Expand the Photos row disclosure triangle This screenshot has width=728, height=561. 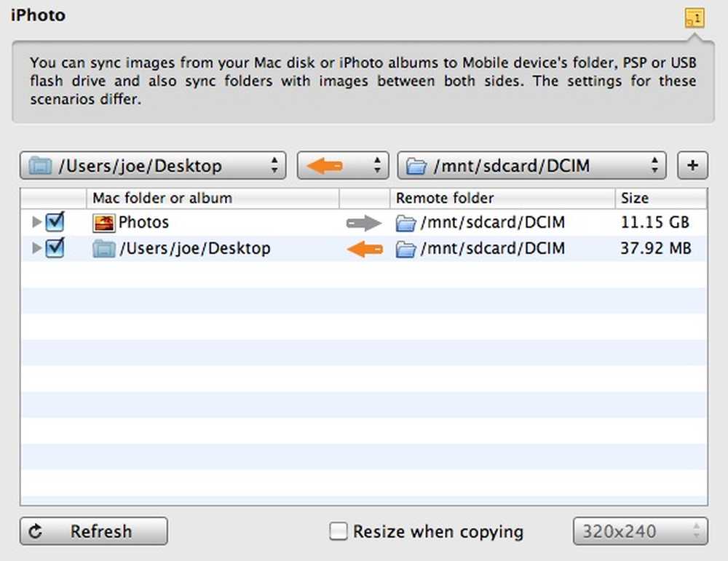[36, 222]
